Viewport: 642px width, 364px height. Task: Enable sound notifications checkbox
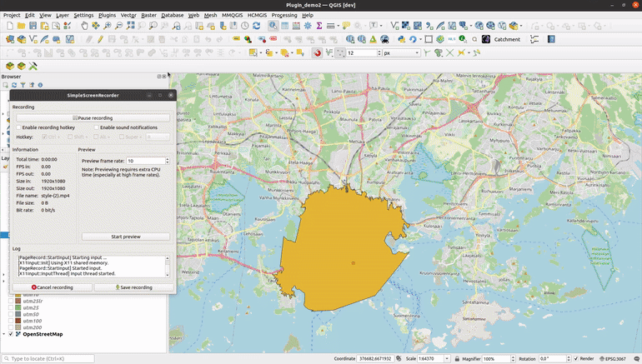click(96, 127)
